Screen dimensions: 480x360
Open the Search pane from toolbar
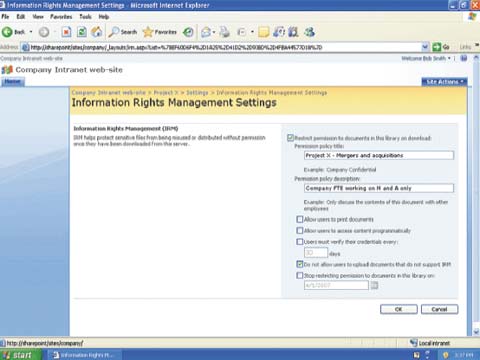pos(123,32)
